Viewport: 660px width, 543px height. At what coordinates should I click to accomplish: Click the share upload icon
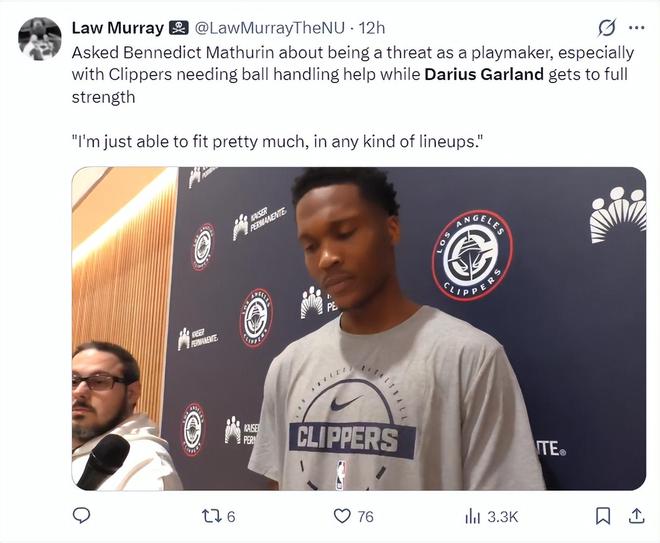[x=636, y=516]
